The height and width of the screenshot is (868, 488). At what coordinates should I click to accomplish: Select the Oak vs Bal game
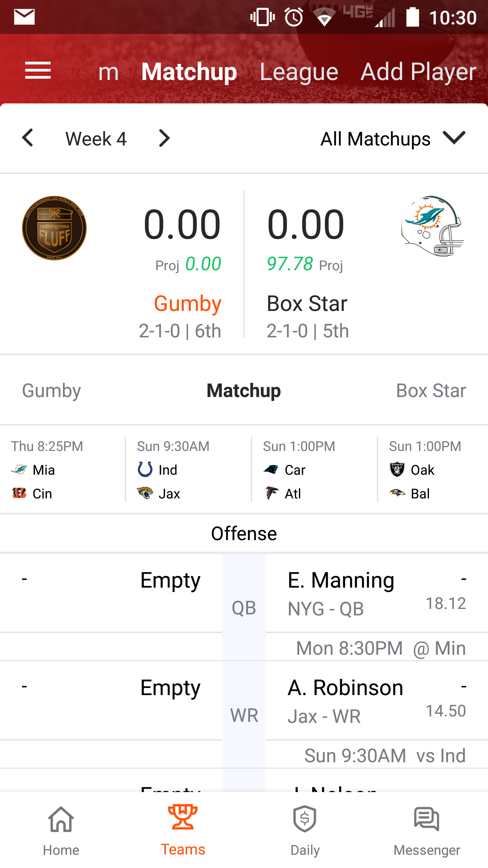click(433, 469)
